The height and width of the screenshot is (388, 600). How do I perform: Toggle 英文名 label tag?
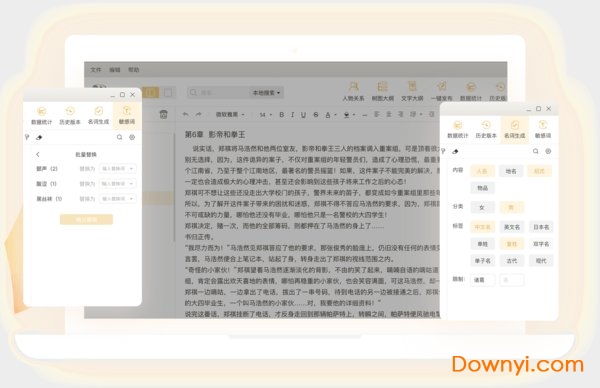[512, 227]
